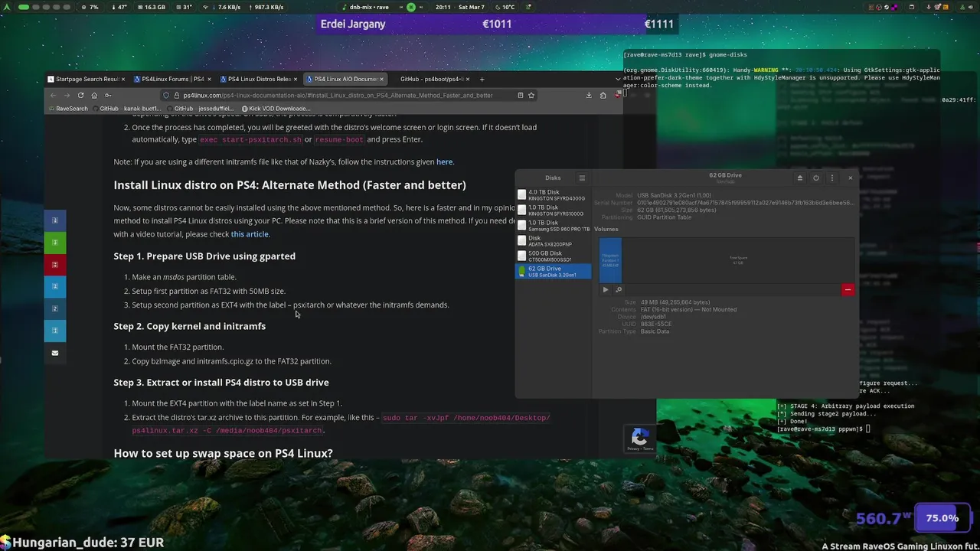Skip to the previous track in top bar
The width and height of the screenshot is (980, 551).
click(x=401, y=7)
